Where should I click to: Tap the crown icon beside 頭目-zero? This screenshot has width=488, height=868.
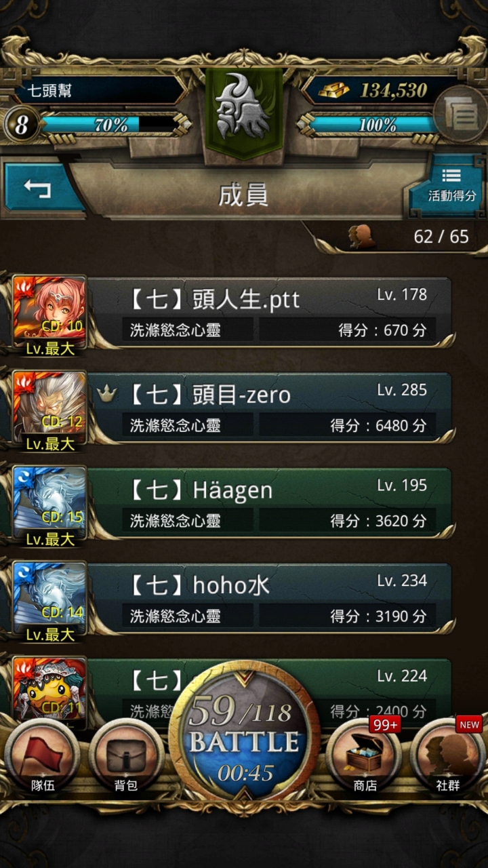click(x=106, y=394)
